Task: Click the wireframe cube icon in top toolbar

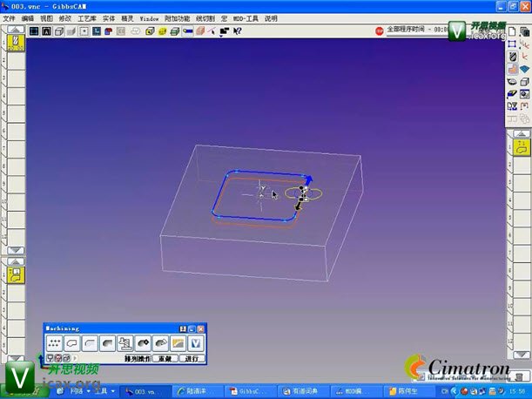Action: [59, 31]
